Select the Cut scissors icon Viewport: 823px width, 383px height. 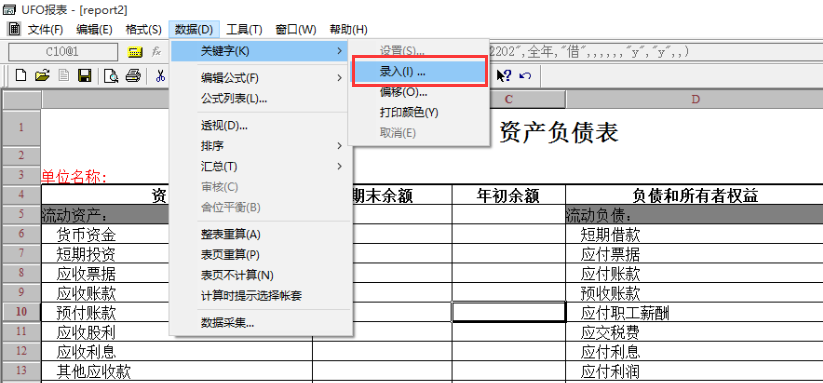(160, 76)
